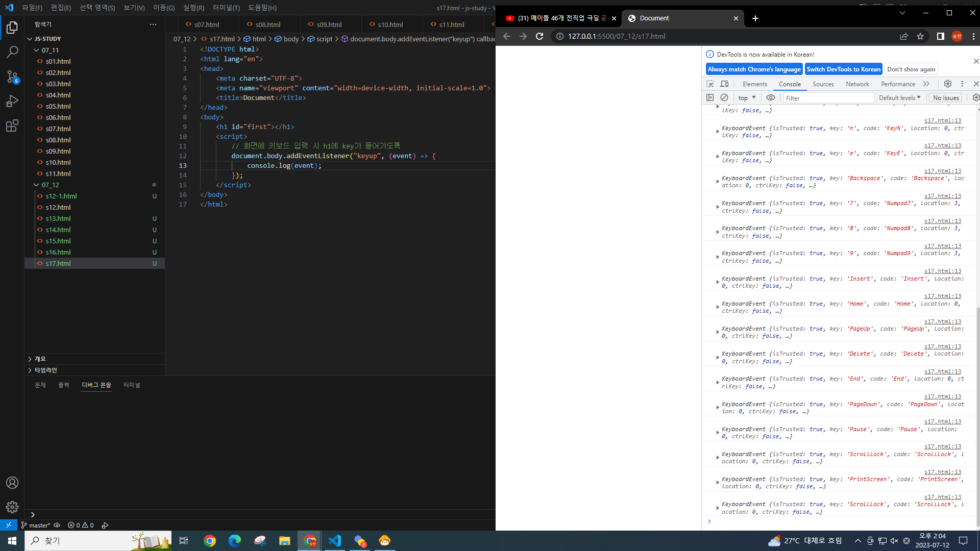Open the Accounts menu in activity bar
This screenshot has height=551, width=980.
12,483
